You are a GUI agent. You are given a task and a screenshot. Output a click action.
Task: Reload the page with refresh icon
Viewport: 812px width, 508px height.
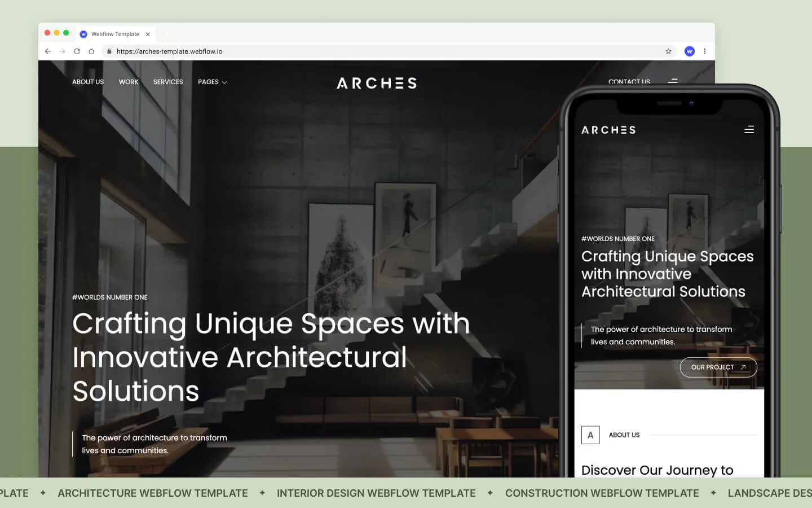coord(77,51)
